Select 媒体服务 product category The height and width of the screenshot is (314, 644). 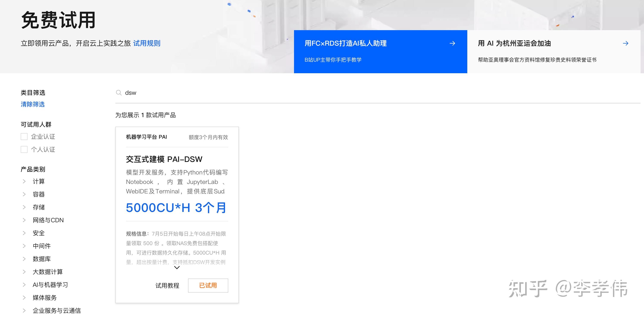tap(45, 298)
